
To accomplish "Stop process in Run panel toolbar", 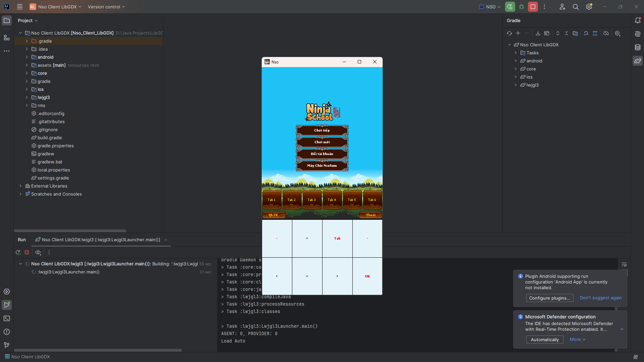I will (27, 252).
